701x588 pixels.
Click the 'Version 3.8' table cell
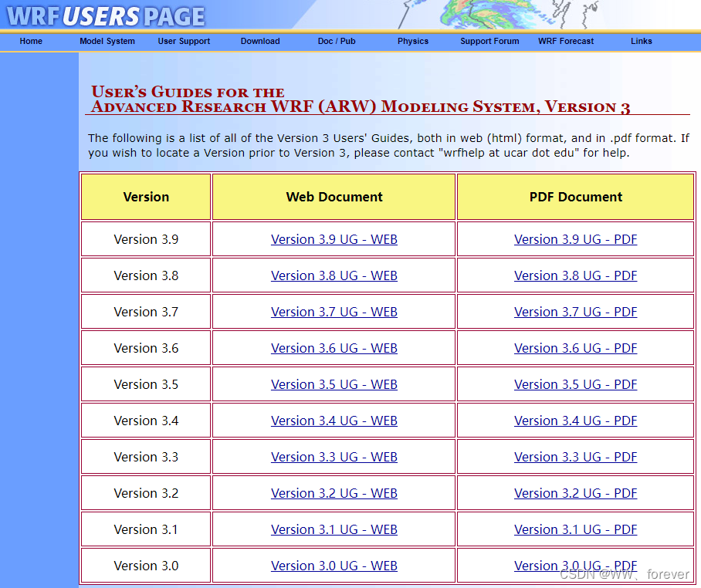[146, 275]
